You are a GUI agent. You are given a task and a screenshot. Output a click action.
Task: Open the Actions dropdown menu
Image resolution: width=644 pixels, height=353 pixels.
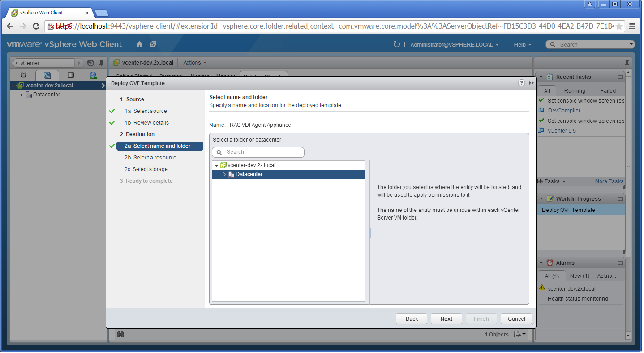(x=195, y=63)
